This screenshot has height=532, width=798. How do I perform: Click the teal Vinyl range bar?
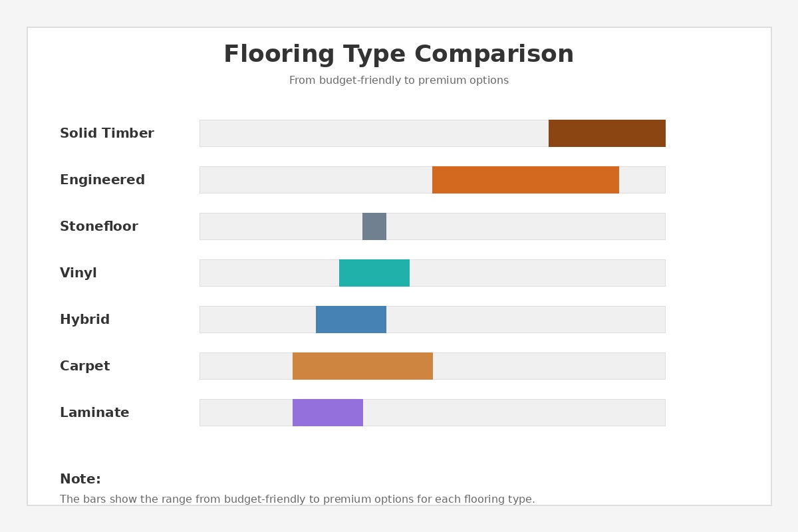tap(374, 273)
